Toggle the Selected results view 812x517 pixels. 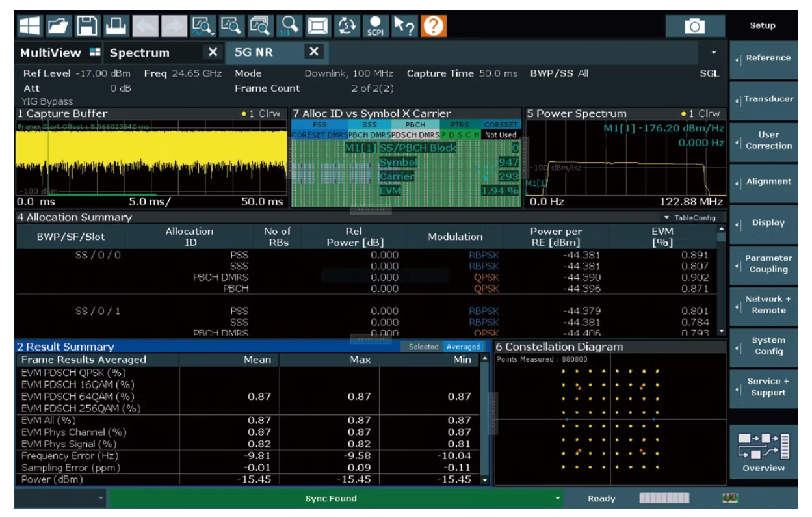coord(423,347)
